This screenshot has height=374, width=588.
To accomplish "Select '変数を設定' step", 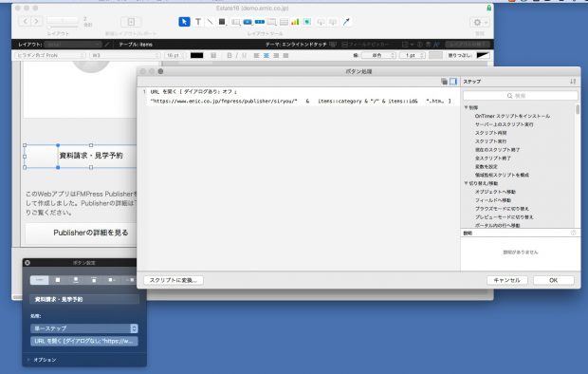I will [x=486, y=166].
